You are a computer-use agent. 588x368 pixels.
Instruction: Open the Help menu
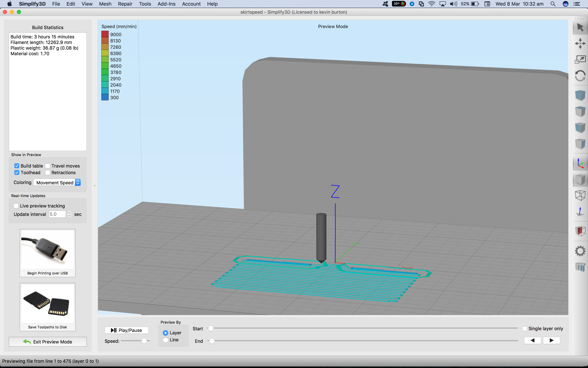(212, 4)
